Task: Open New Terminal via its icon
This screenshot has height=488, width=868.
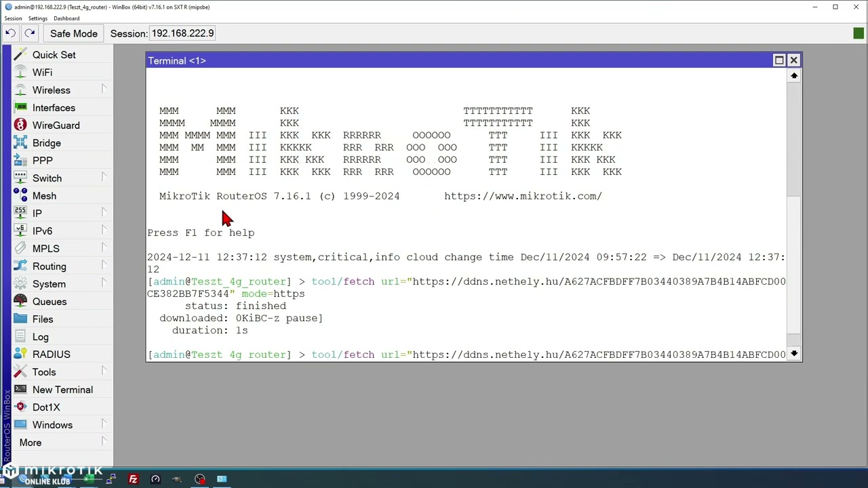Action: [20, 390]
